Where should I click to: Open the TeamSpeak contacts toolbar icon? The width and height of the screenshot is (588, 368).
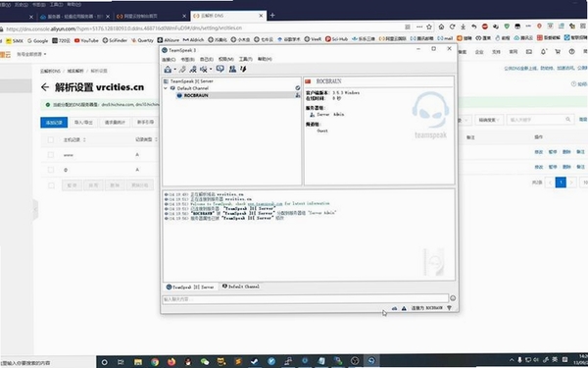point(232,69)
